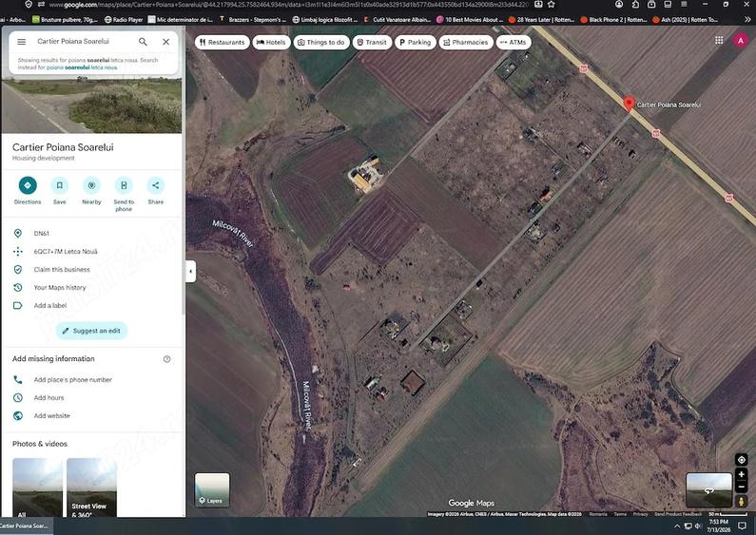
Task: Clear the search with the X icon
Action: click(165, 42)
